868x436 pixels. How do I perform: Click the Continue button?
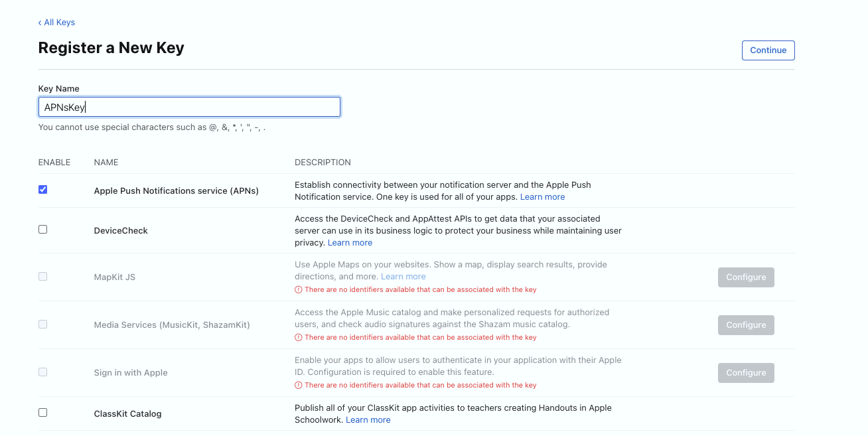tap(768, 50)
